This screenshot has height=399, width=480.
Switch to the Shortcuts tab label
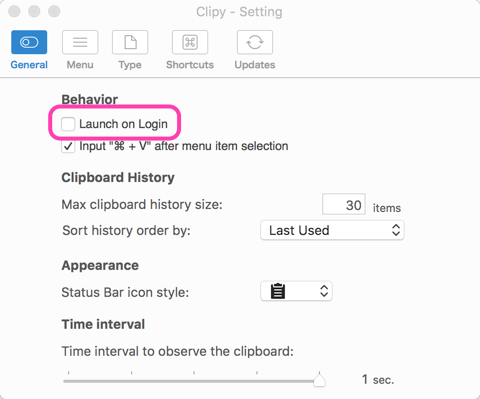pos(190,65)
